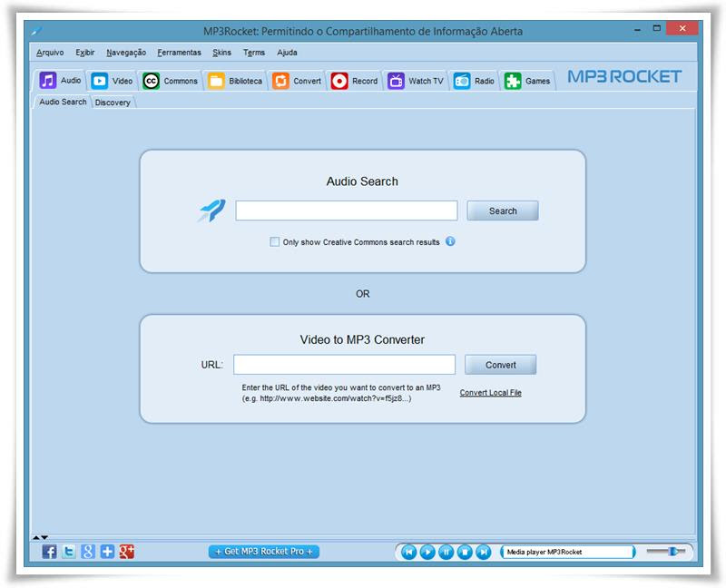
Task: Click into the Audio Search text field
Action: (x=347, y=211)
